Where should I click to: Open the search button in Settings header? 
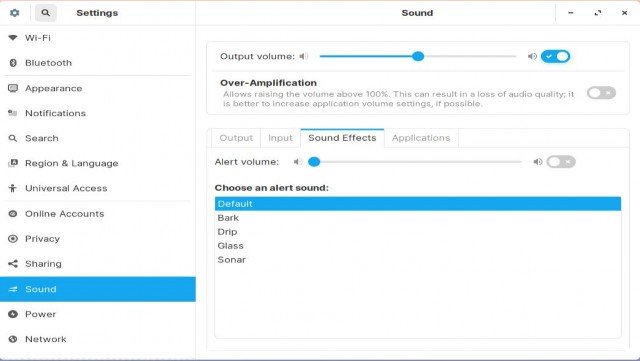[46, 13]
